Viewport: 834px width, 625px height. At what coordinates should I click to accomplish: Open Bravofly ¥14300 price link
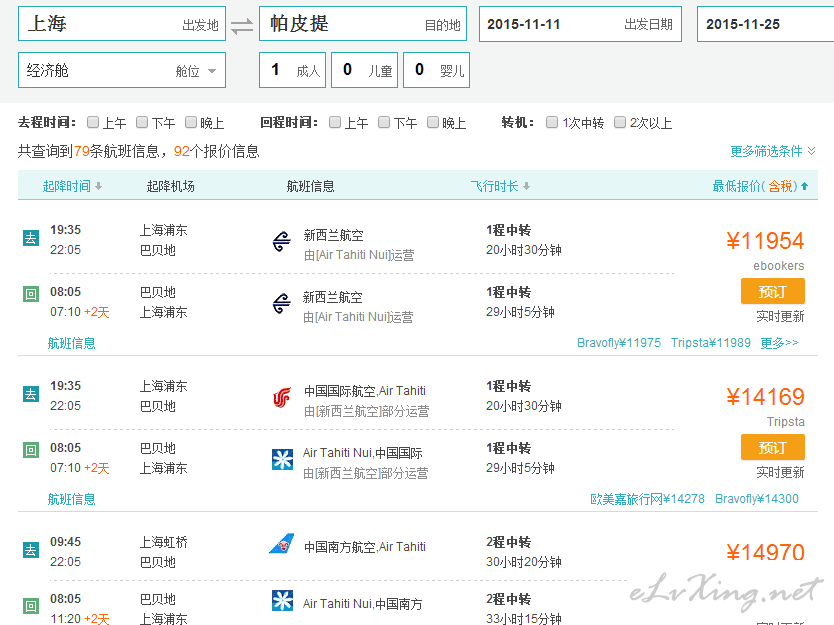[757, 499]
